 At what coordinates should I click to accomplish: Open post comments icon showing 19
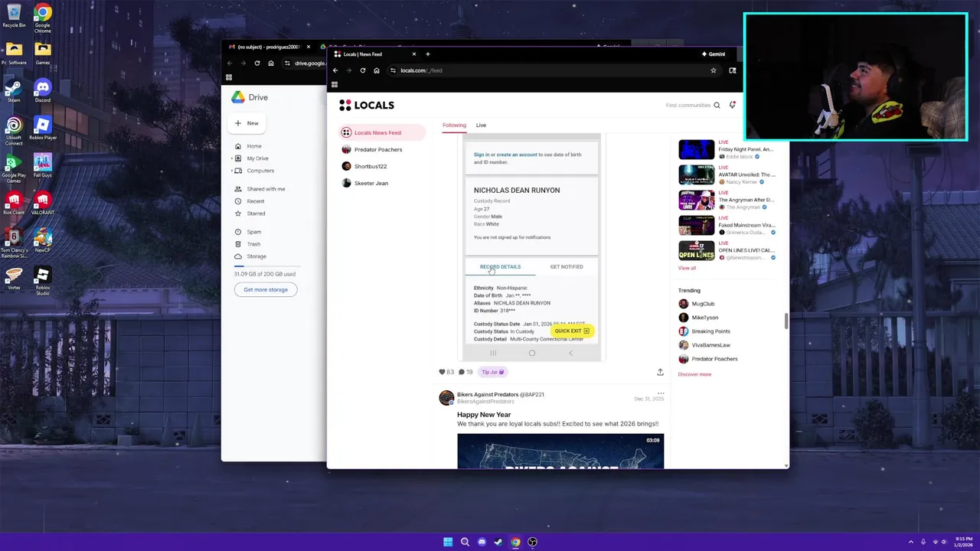pyautogui.click(x=461, y=372)
